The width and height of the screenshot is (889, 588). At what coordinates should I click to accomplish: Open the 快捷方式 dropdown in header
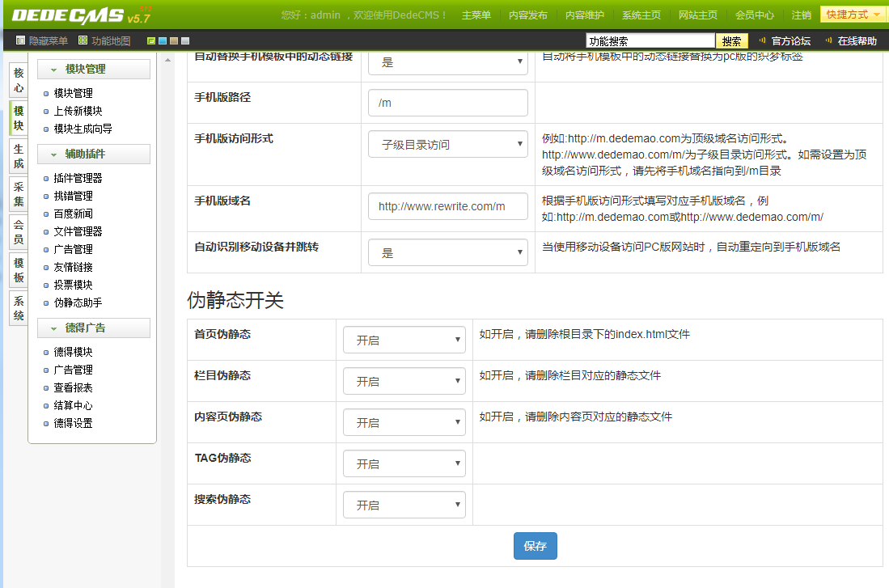pyautogui.click(x=852, y=15)
